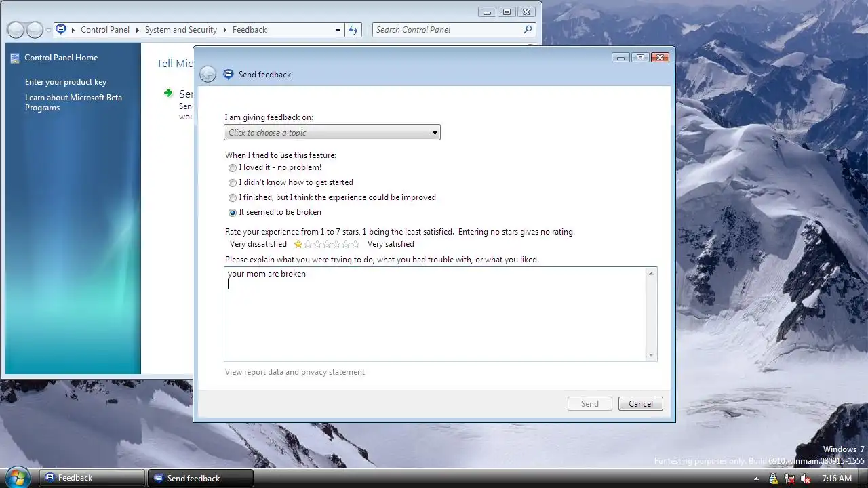Show hidden icons in the system tray

[x=756, y=479]
